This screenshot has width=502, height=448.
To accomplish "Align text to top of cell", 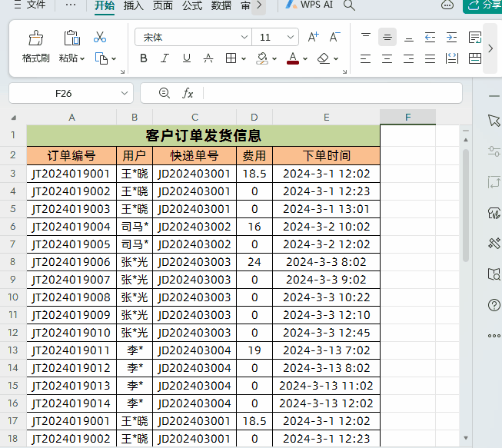I will click(x=366, y=36).
